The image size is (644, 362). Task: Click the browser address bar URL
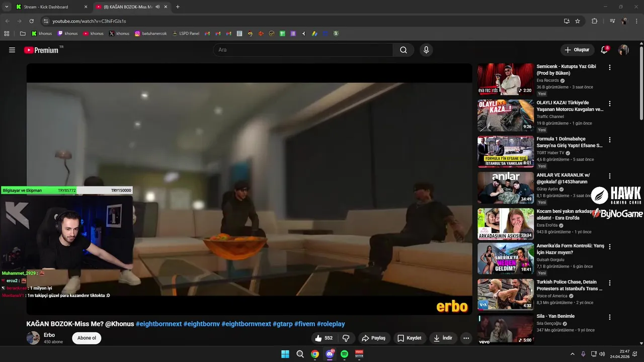89,21
